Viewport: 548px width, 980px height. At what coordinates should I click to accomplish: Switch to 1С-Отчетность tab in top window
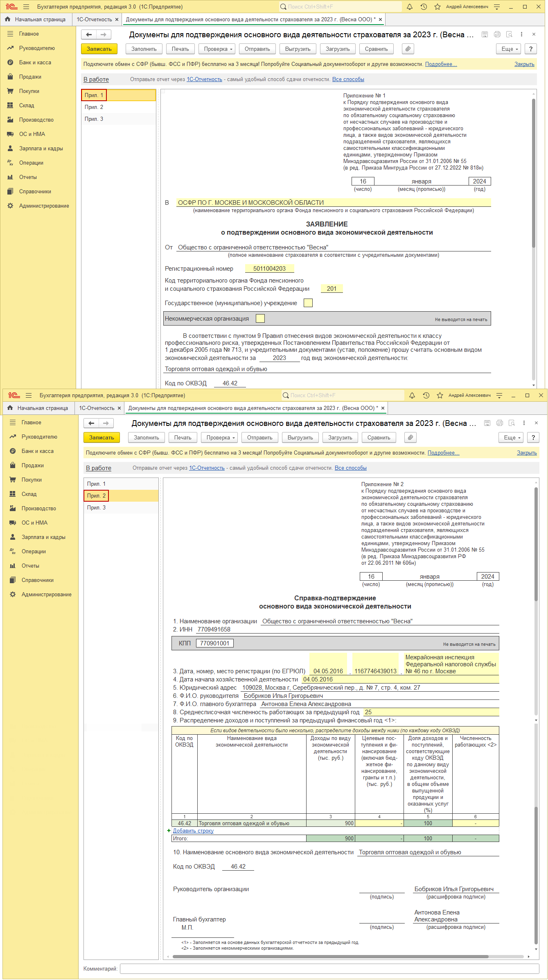94,19
